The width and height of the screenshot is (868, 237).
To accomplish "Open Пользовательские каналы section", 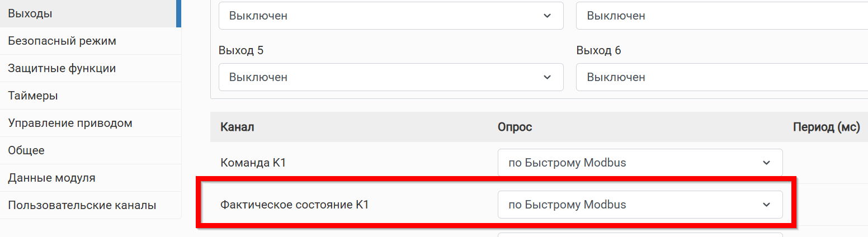I will [x=89, y=205].
